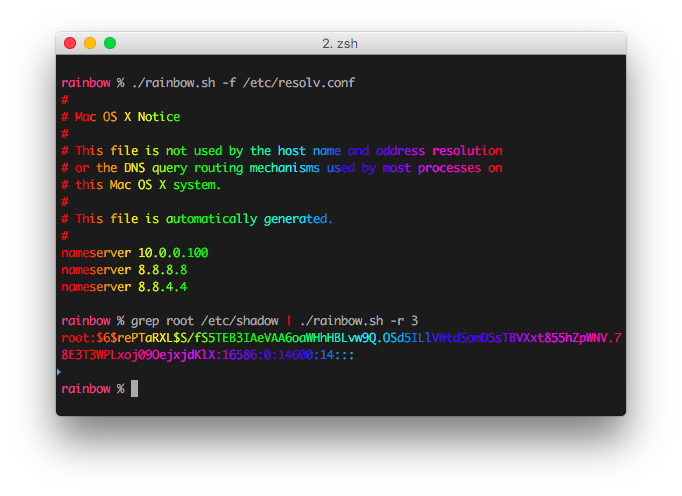Click the 'nameserver 10.0.0.100' line

tap(135, 253)
